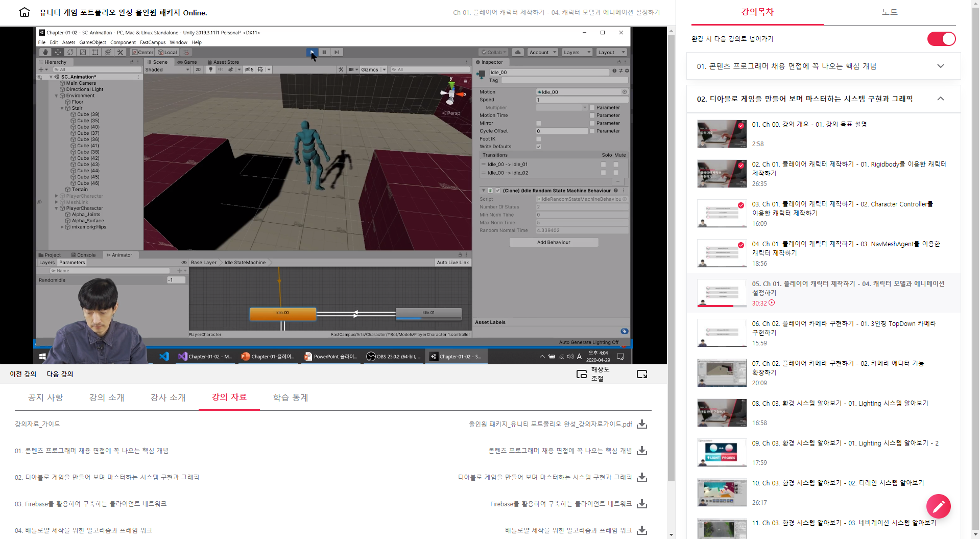This screenshot has width=980, height=539.
Task: Click the picture-in-picture icon right of resolution
Action: click(x=642, y=374)
